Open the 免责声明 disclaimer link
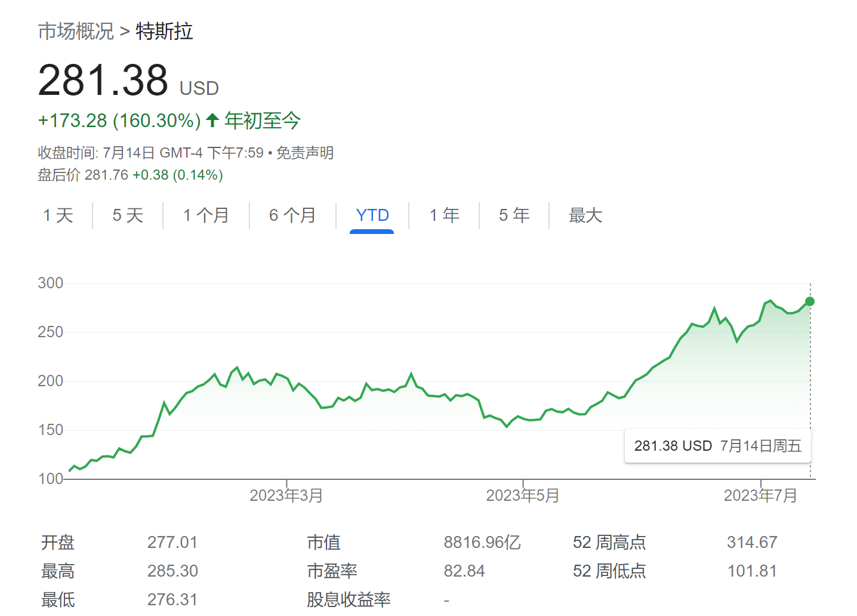Viewport: 857px width, 616px height. (x=304, y=153)
